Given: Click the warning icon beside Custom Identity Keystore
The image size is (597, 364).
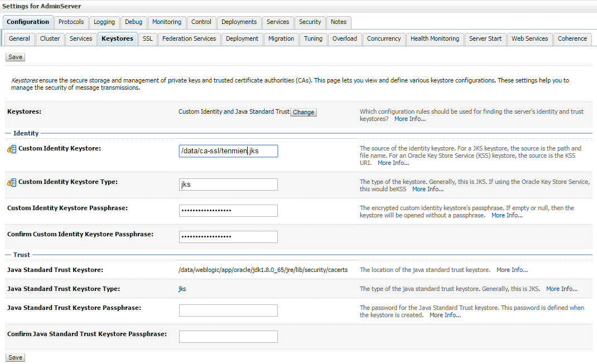Looking at the screenshot, I should [12, 149].
